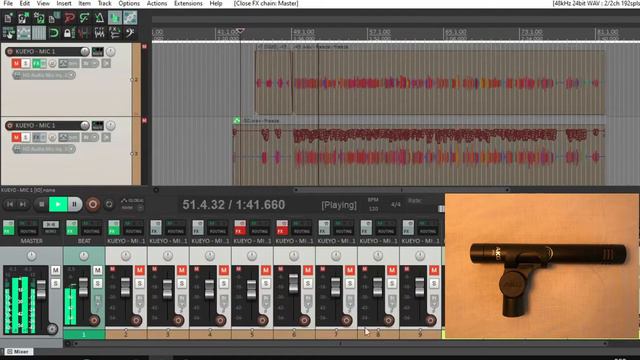Image resolution: width=640 pixels, height=360 pixels.
Task: Click the green Redo toolbar icon
Action: 84,18
